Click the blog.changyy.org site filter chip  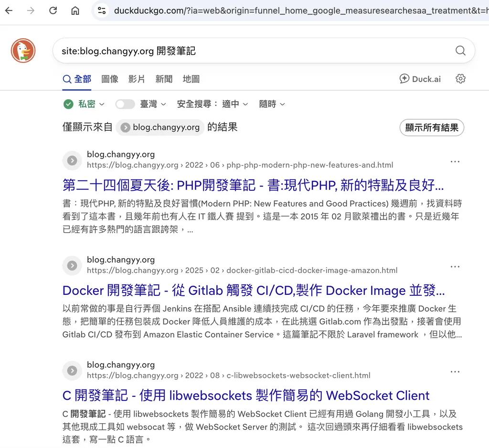pos(160,127)
